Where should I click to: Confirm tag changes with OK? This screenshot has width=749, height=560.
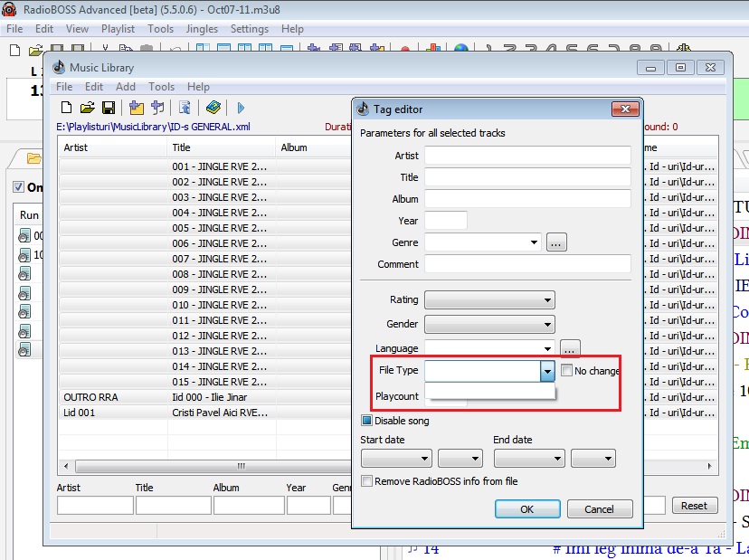(x=527, y=508)
